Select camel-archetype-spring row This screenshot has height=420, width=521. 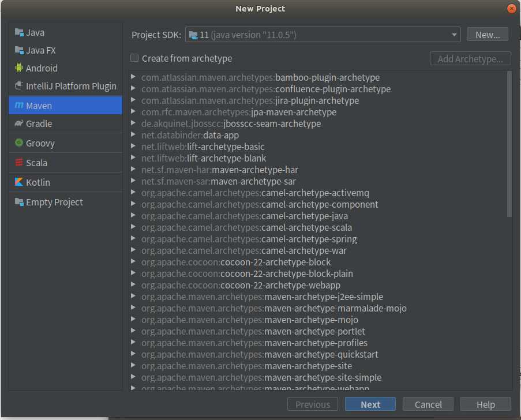point(318,239)
